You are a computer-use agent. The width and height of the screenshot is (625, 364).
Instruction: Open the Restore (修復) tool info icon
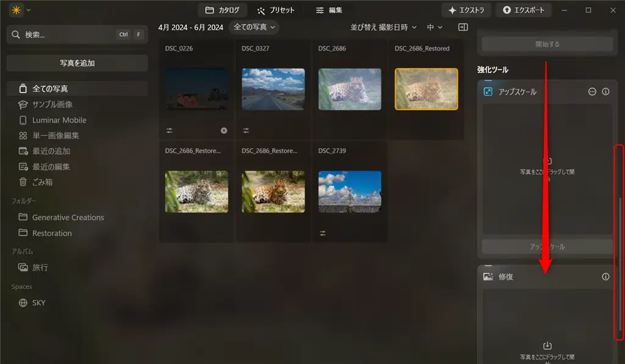(x=605, y=276)
